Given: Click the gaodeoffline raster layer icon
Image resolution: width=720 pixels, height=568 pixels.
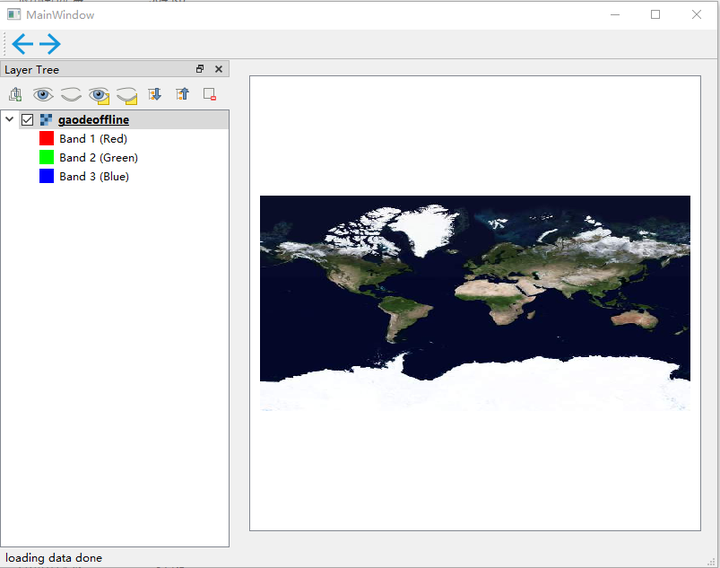Looking at the screenshot, I should (46, 120).
